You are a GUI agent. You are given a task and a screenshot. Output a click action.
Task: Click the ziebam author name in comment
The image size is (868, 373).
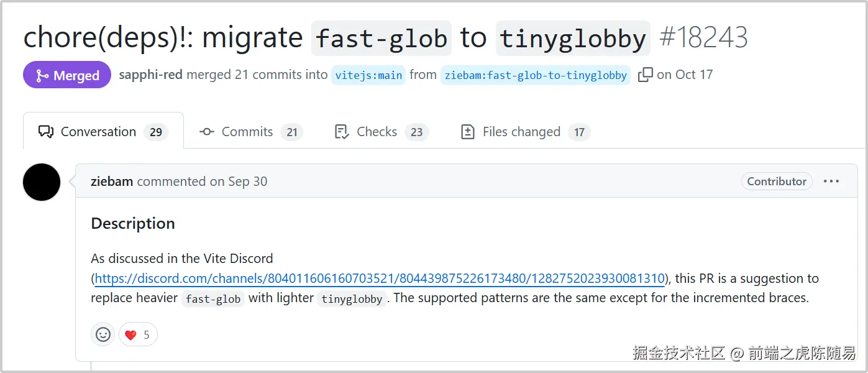pos(112,182)
